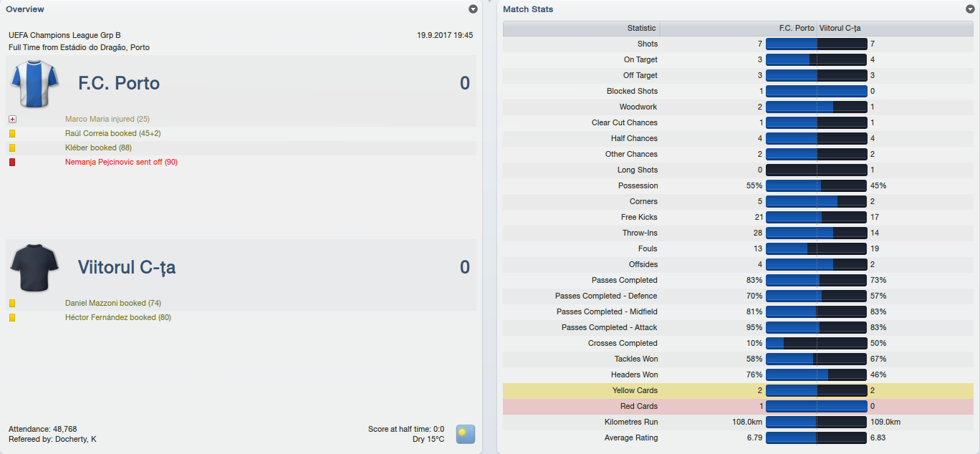The image size is (980, 454).
Task: Open the Viitorul C-ța team name link
Action: coord(127,268)
